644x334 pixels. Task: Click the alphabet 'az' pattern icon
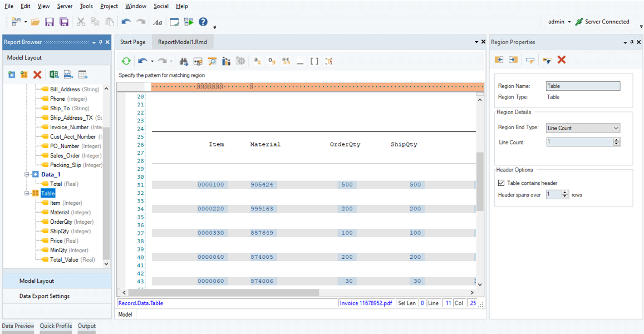257,61
